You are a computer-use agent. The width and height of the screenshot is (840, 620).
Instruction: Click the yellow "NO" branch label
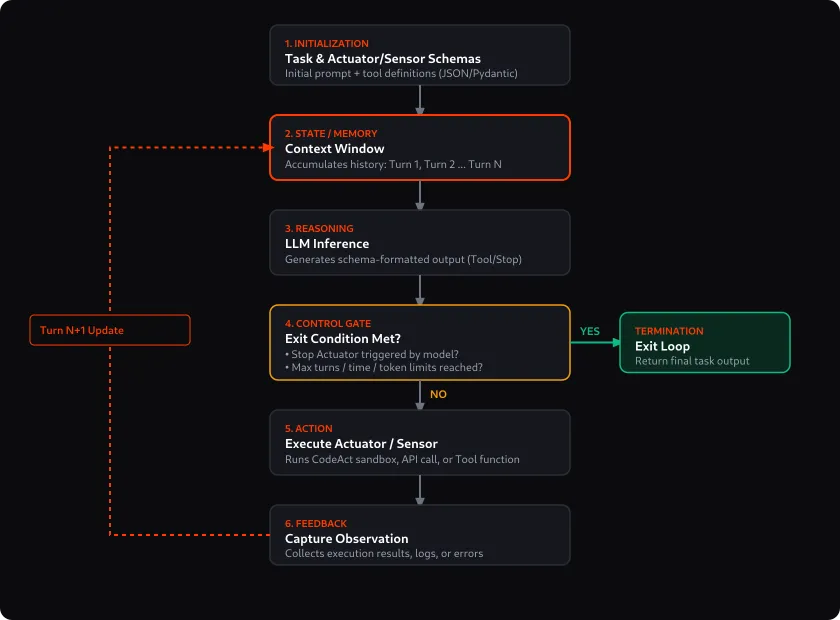[x=438, y=394]
